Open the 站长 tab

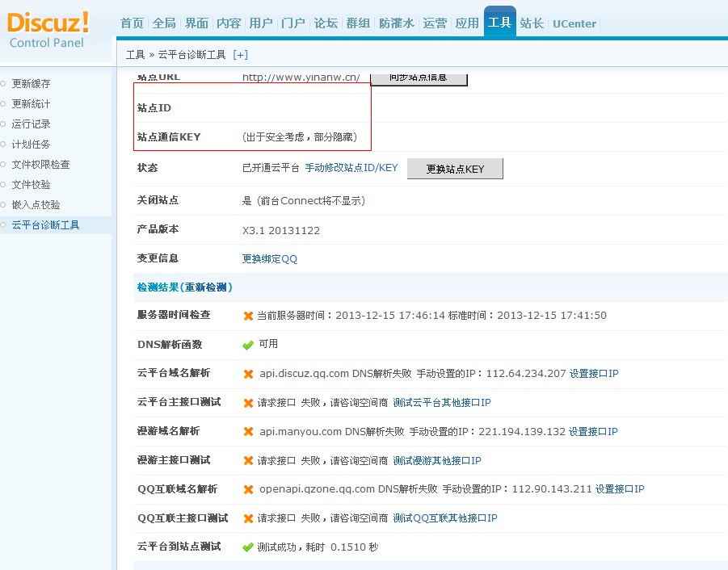(x=532, y=23)
